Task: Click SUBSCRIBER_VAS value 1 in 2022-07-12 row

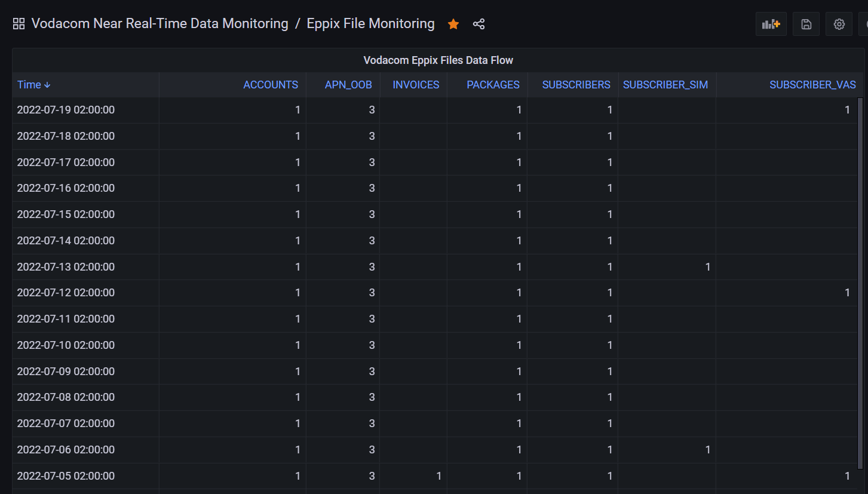Action: point(847,293)
